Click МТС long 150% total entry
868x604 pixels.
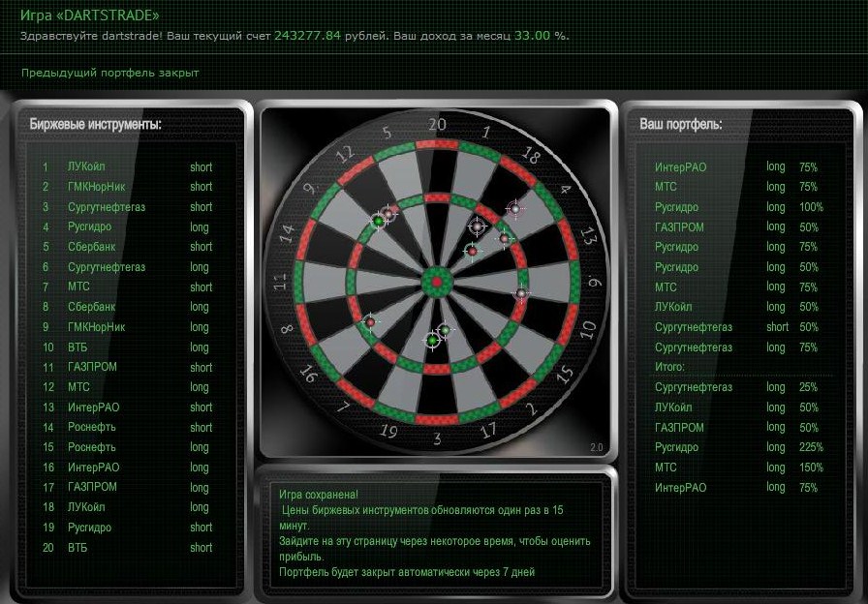[x=739, y=468]
